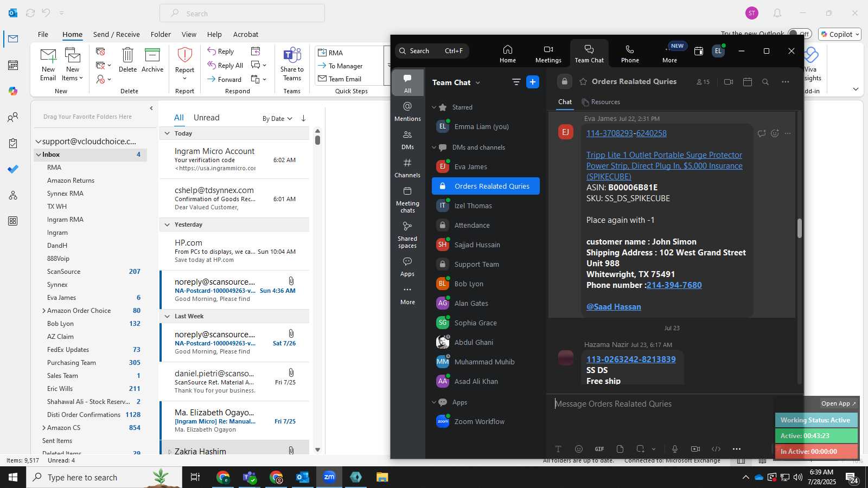Open Team Chat filter icon
This screenshot has height=488, width=868.
click(516, 82)
